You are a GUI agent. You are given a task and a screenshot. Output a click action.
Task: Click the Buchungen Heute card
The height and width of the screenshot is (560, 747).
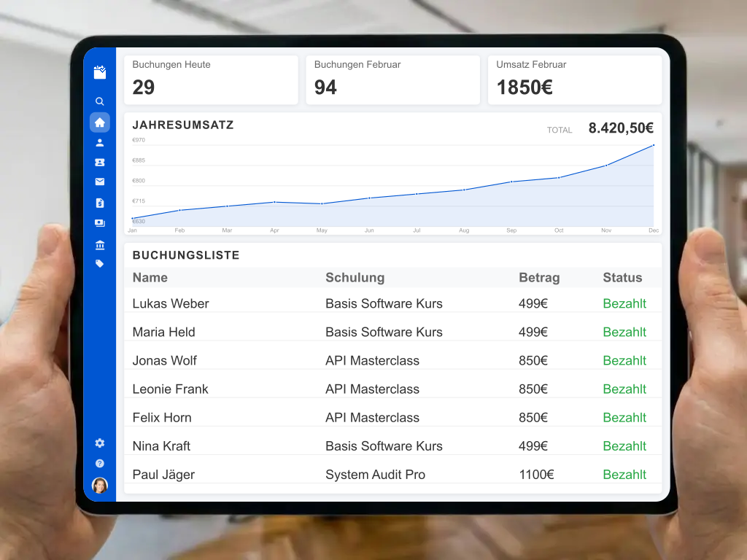point(211,79)
